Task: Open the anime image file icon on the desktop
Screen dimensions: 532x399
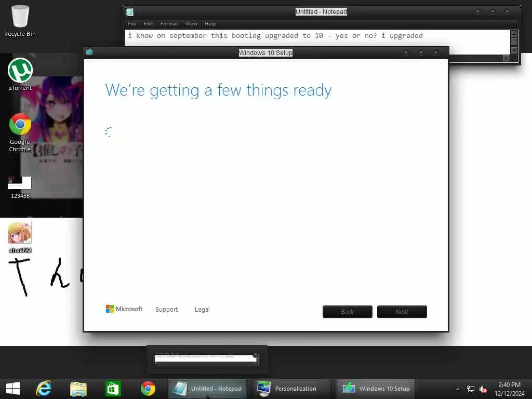Action: [20, 237]
